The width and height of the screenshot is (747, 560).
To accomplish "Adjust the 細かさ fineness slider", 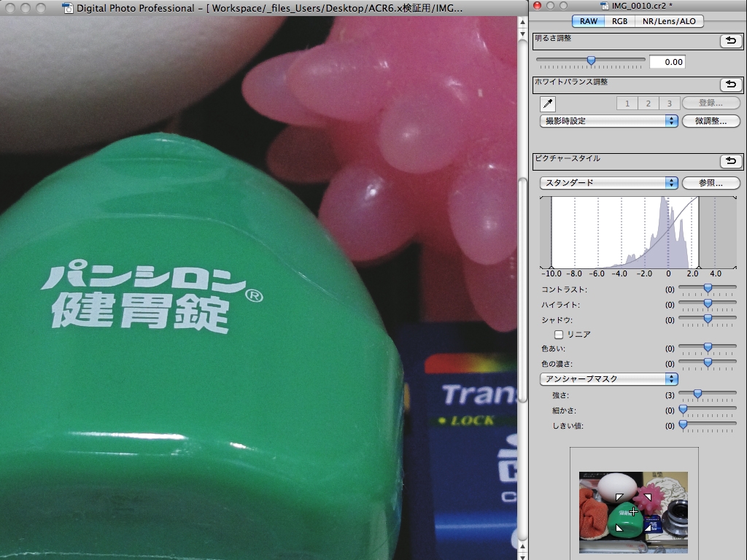I will pos(683,410).
